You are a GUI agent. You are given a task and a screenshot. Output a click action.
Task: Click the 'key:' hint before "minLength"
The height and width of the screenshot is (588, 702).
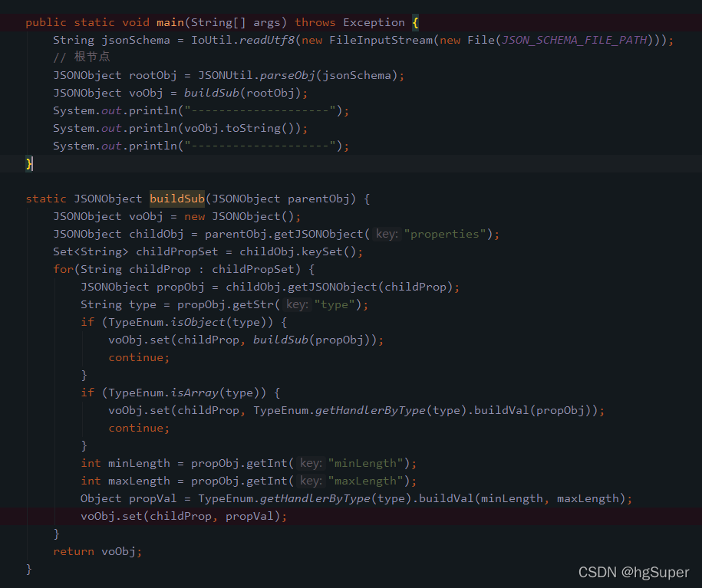pyautogui.click(x=311, y=463)
